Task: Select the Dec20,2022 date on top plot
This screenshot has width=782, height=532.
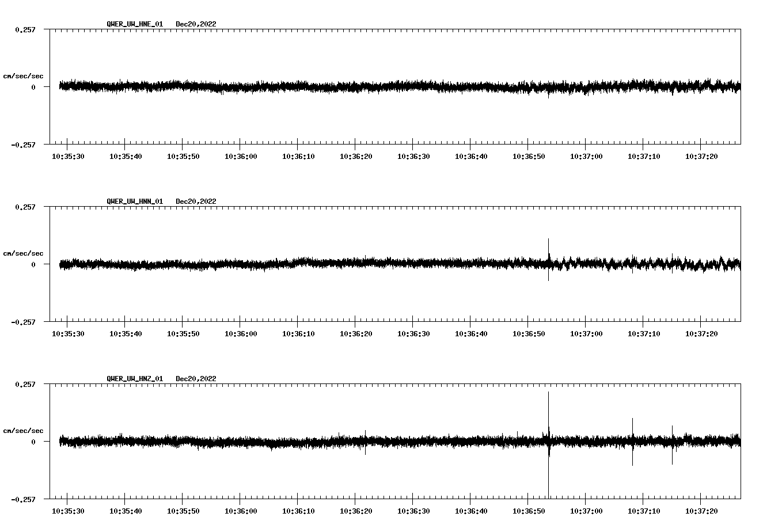Action: 196,24
